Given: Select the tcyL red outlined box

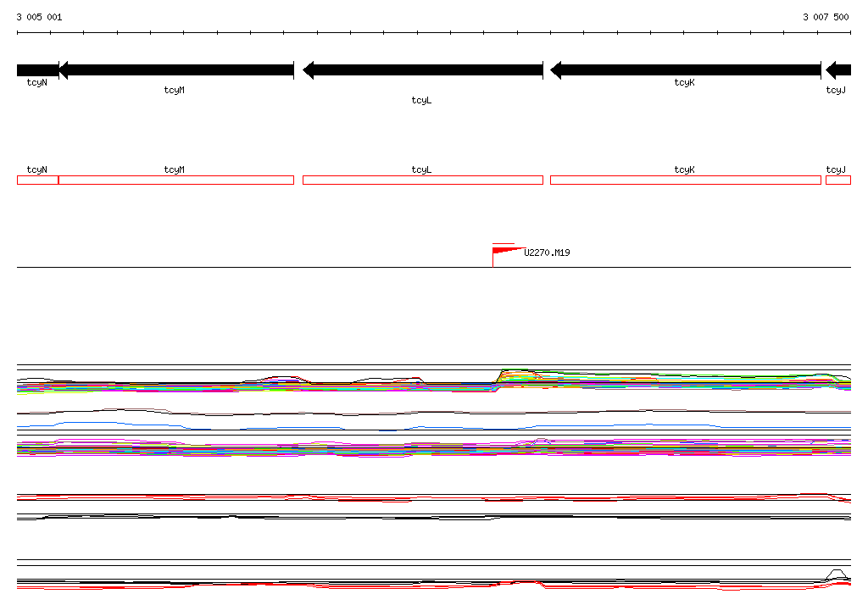Looking at the screenshot, I should point(423,180).
